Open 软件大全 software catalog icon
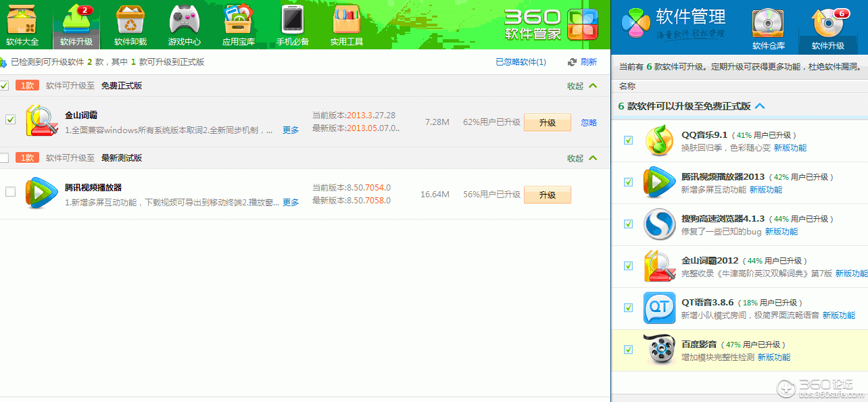The width and height of the screenshot is (868, 402). click(22, 25)
